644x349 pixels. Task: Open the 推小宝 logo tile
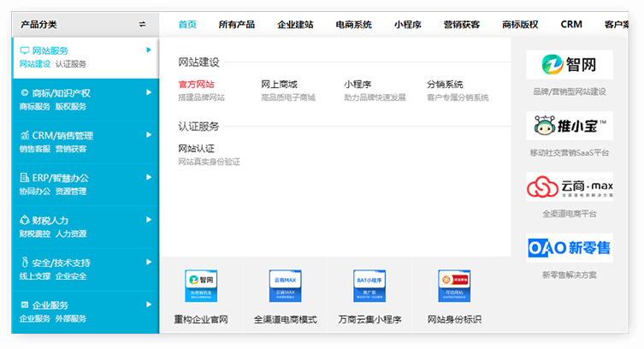(570, 126)
